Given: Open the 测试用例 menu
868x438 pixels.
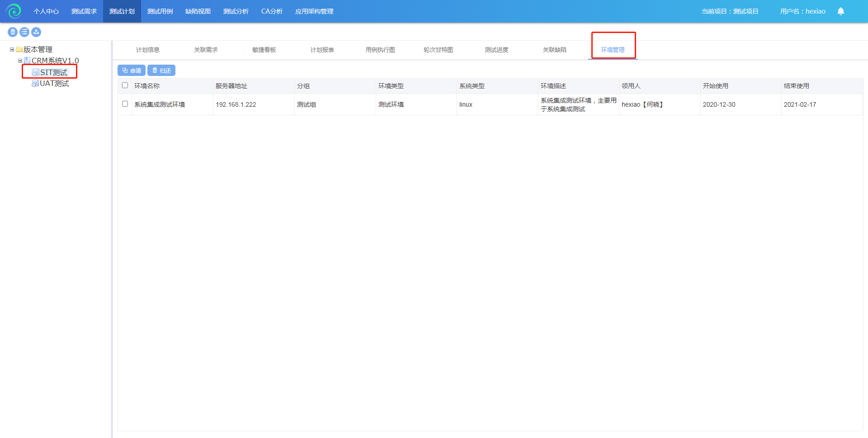Looking at the screenshot, I should (x=160, y=11).
